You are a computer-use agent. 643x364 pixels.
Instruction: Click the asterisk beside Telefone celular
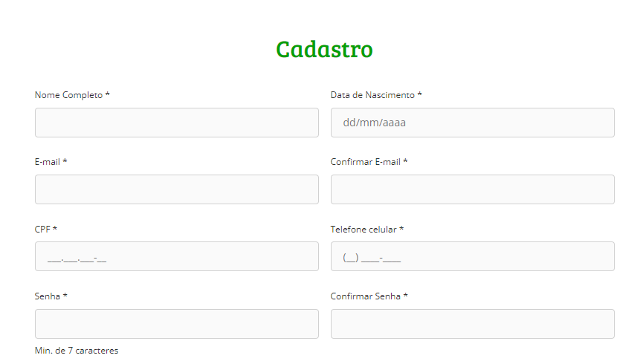click(401, 229)
